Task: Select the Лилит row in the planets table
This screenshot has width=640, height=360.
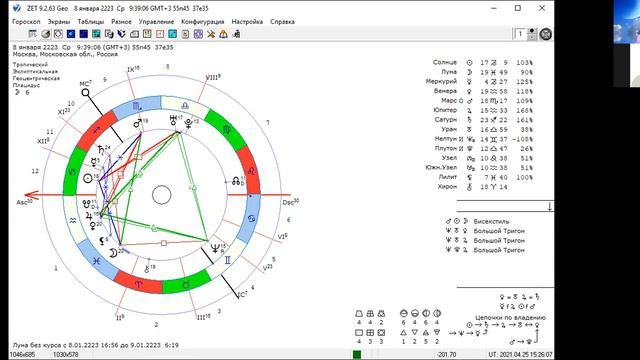Action: tap(486, 177)
